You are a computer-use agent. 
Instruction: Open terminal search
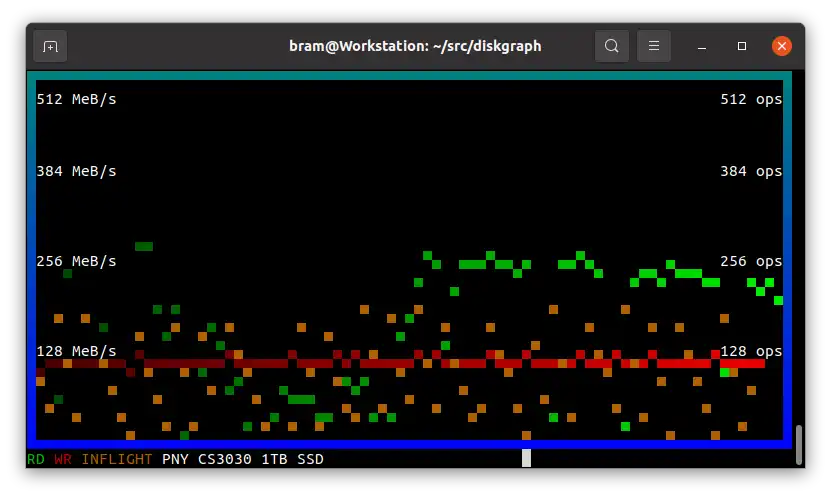coord(612,46)
